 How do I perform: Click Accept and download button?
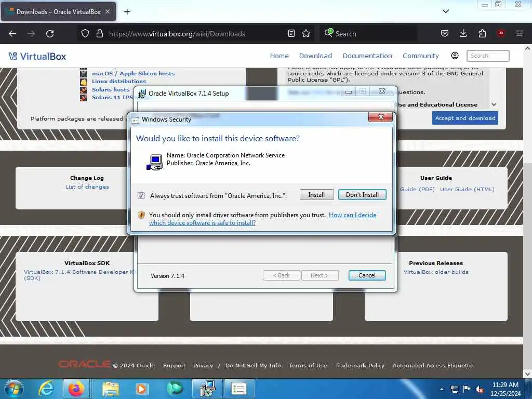pyautogui.click(x=465, y=118)
